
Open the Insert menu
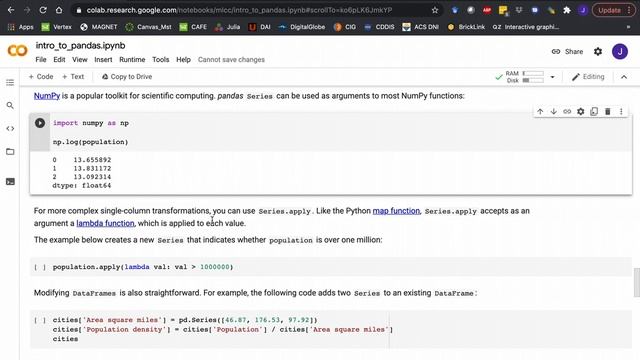coord(103,60)
